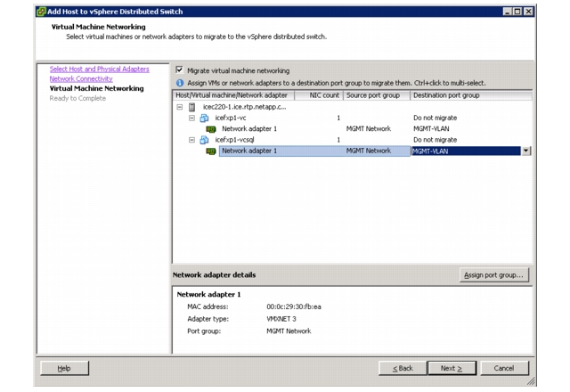Go to the Network Connectivity step
Image resolution: width=570 pixels, height=392 pixels.
[81, 78]
